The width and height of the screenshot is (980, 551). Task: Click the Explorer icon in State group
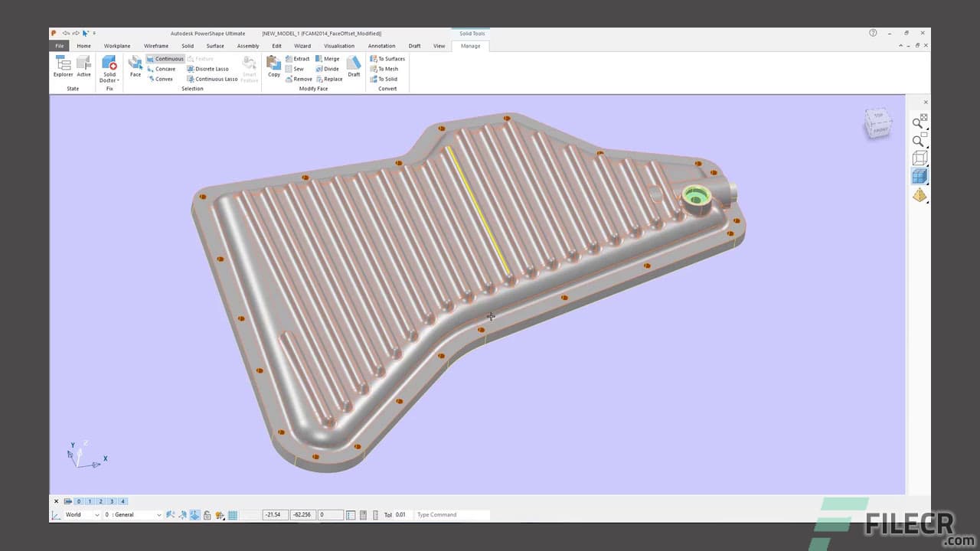click(x=63, y=68)
